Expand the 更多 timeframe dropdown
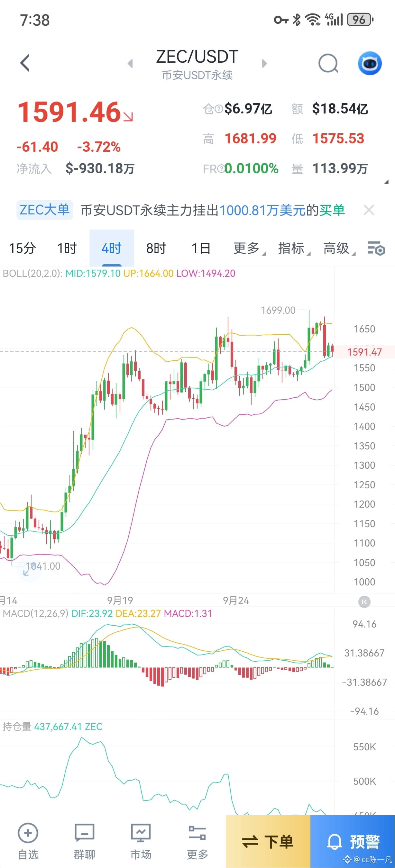395x868 pixels. [249, 248]
